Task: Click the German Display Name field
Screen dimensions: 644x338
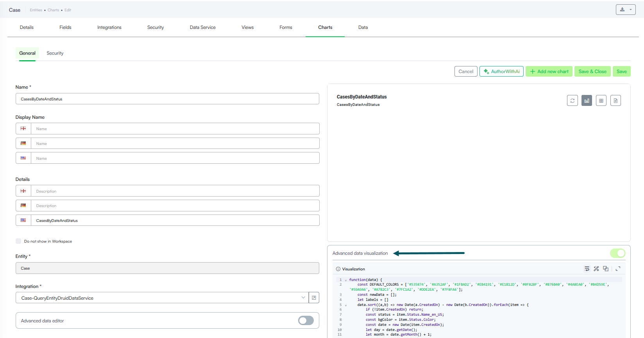Action: [x=175, y=143]
